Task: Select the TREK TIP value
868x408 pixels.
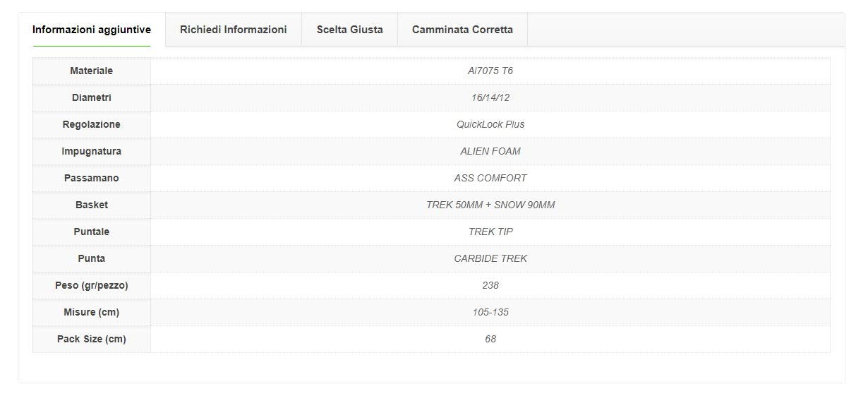Action: 490,232
